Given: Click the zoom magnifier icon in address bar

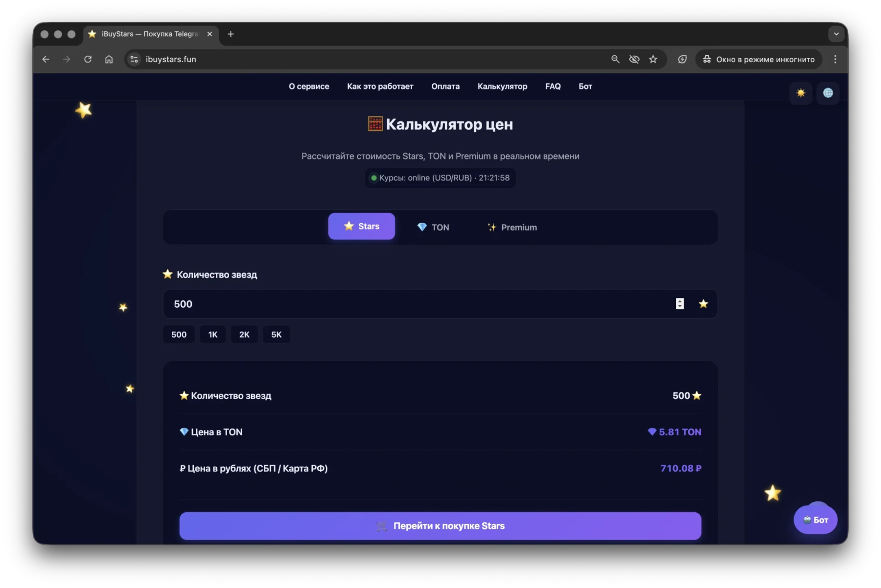Looking at the screenshot, I should [x=615, y=59].
